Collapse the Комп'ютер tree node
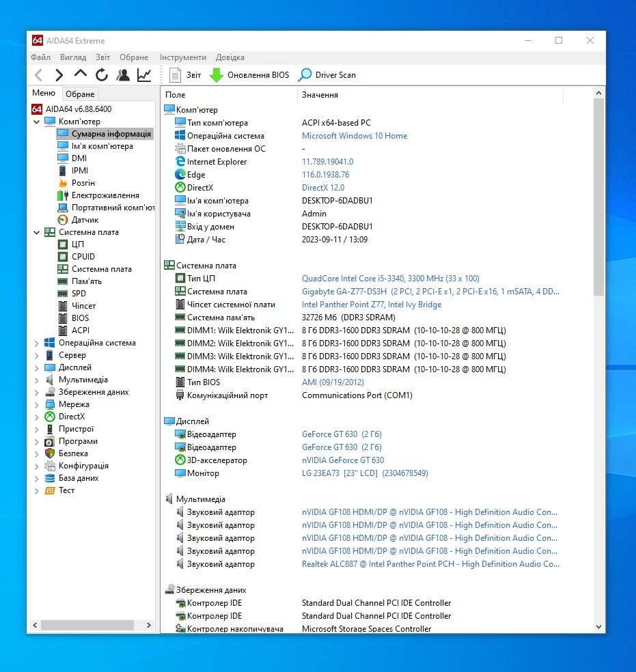 tap(37, 122)
